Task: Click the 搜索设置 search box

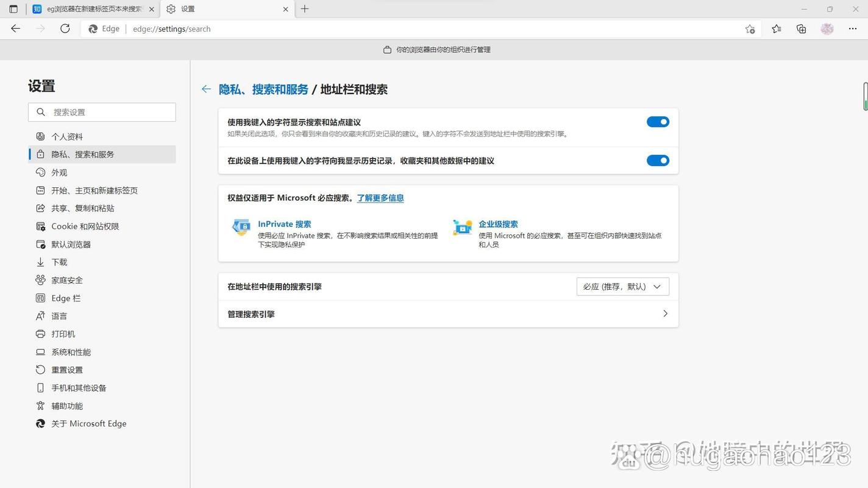Action: click(x=102, y=112)
